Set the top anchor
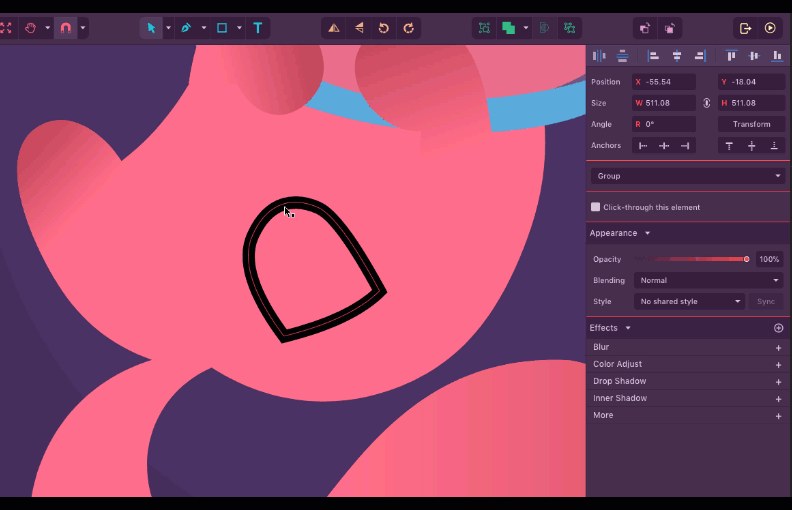Image resolution: width=792 pixels, height=510 pixels. 729,146
